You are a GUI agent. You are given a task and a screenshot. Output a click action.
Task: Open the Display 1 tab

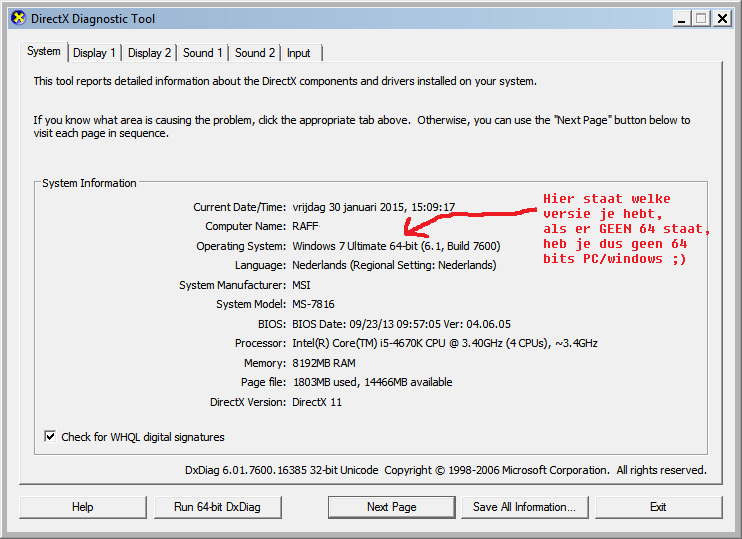click(94, 53)
